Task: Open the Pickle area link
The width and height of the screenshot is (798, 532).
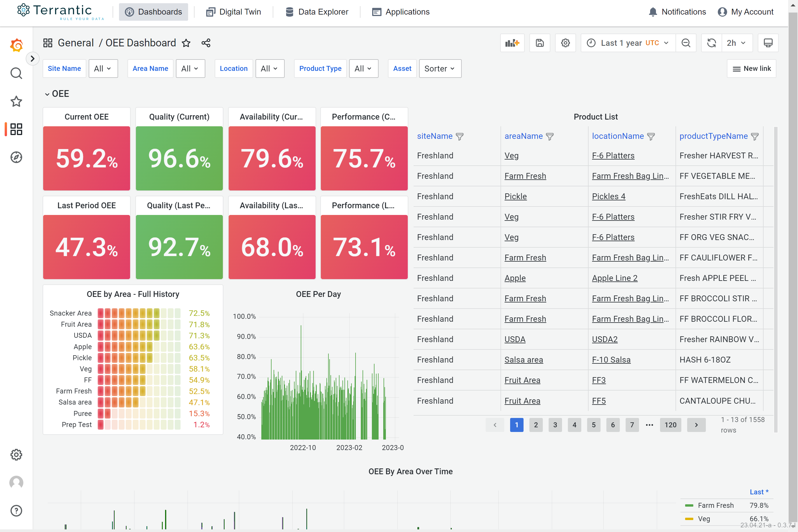Action: tap(515, 197)
